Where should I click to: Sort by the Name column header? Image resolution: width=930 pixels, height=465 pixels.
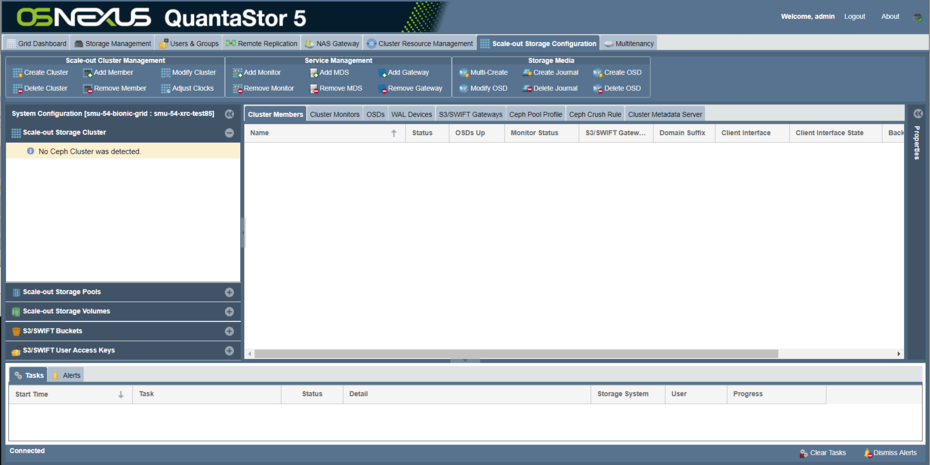pos(325,133)
